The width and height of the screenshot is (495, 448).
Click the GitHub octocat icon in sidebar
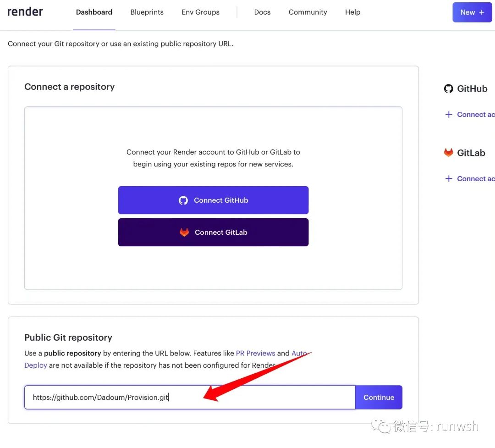tap(448, 89)
